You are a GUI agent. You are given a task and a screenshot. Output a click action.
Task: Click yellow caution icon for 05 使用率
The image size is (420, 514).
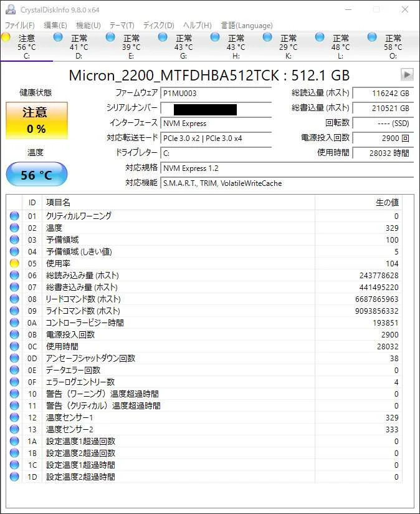(14, 263)
